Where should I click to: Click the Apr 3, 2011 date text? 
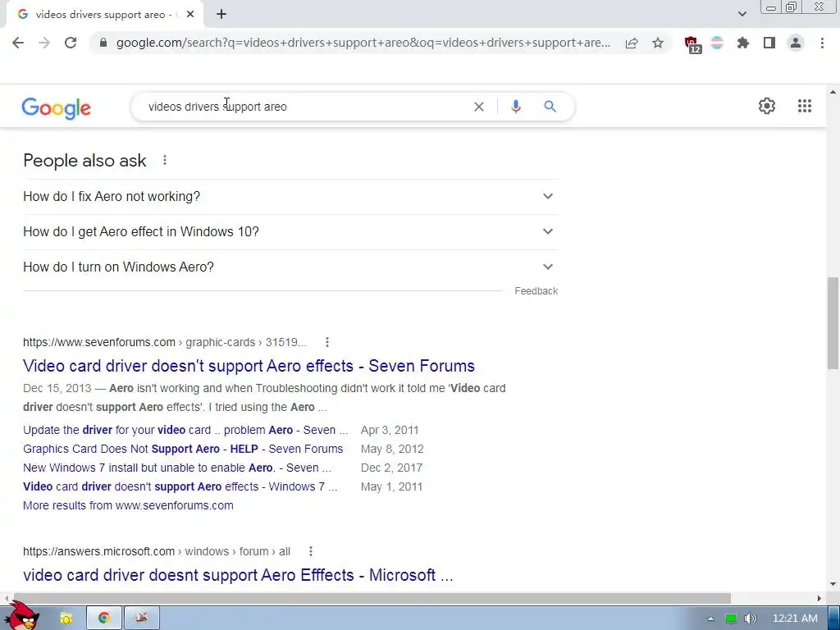[390, 430]
